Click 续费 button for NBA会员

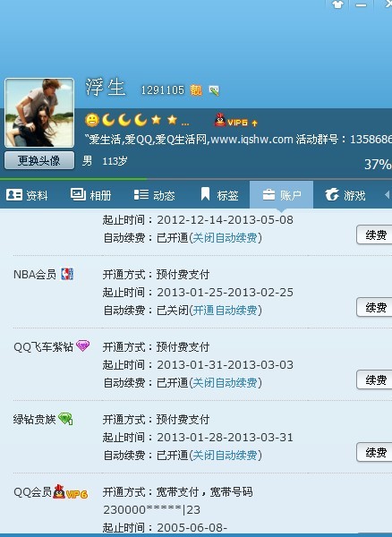point(374,307)
